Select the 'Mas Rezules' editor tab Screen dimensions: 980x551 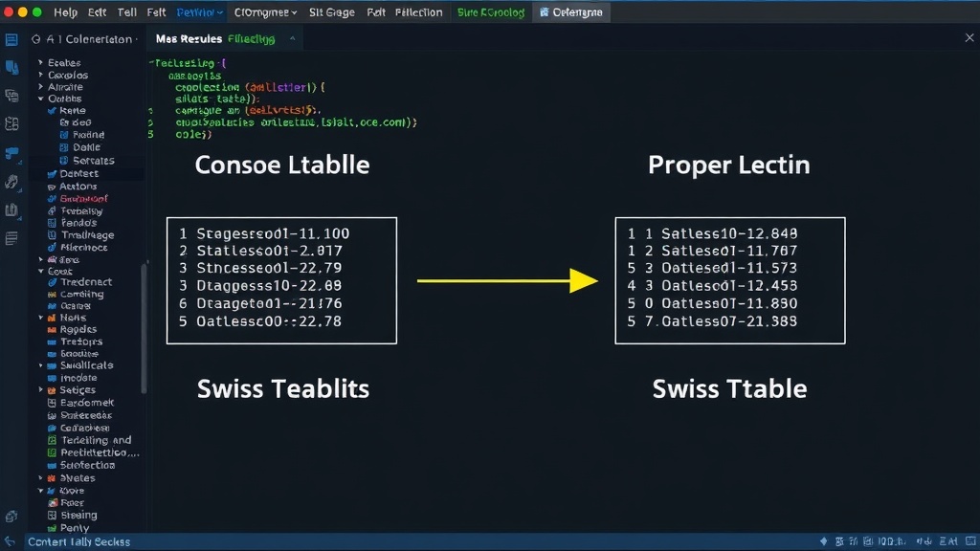tap(189, 39)
